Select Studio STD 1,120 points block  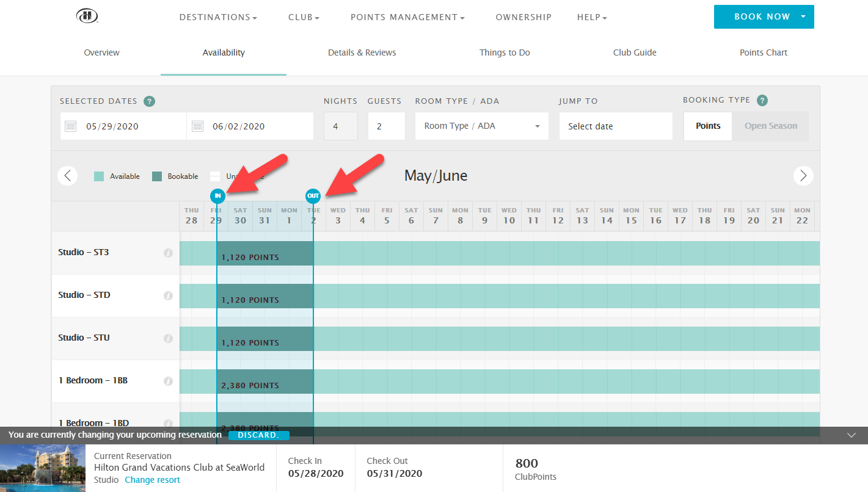tap(265, 296)
